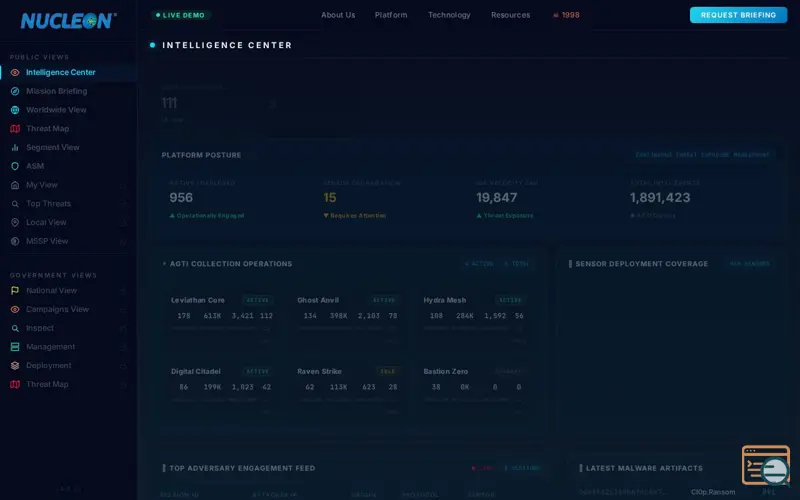This screenshot has height=500, width=800.
Task: Click the Nucleon logo
Action: (x=68, y=20)
